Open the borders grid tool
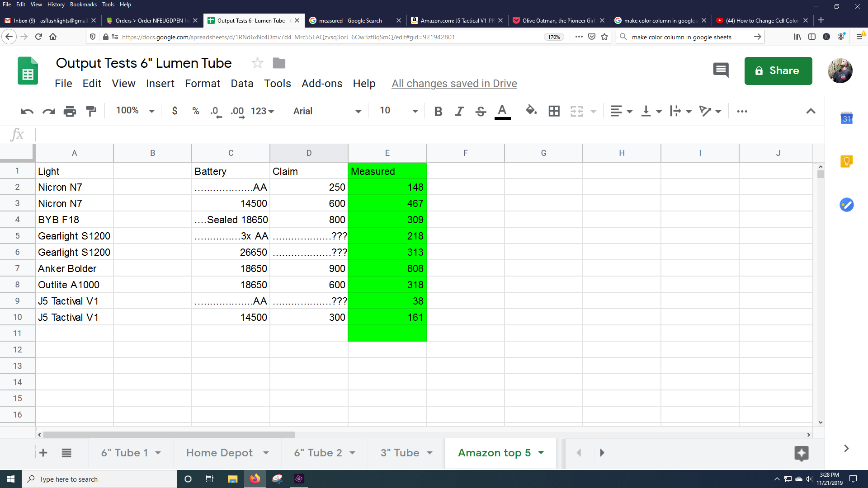The width and height of the screenshot is (868, 488). point(554,111)
